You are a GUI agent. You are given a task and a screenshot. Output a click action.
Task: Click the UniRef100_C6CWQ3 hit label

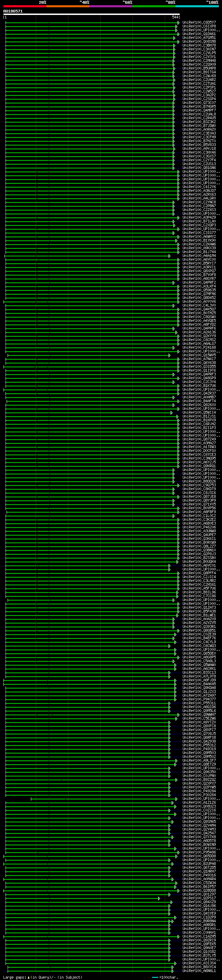199,646
